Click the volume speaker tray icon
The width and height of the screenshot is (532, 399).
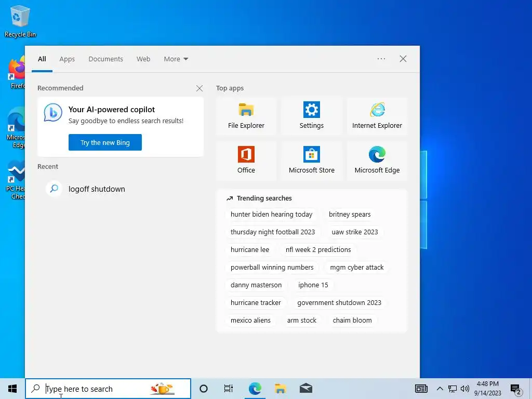coord(465,389)
